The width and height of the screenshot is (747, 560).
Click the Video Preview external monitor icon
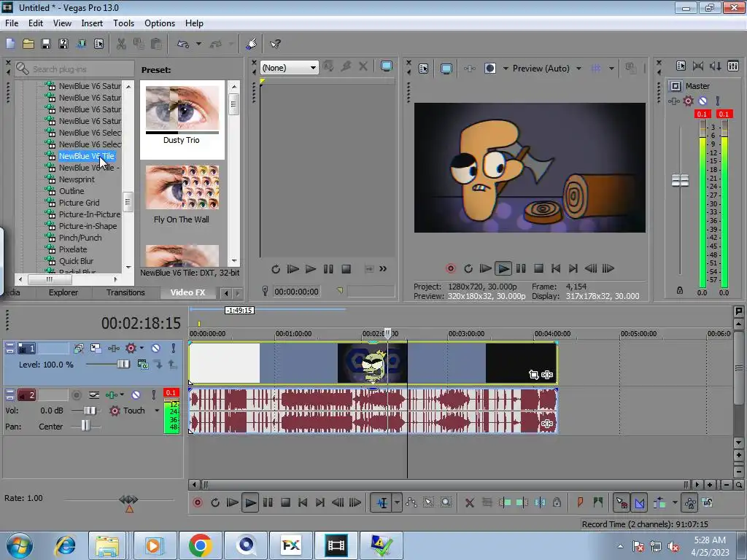click(446, 69)
